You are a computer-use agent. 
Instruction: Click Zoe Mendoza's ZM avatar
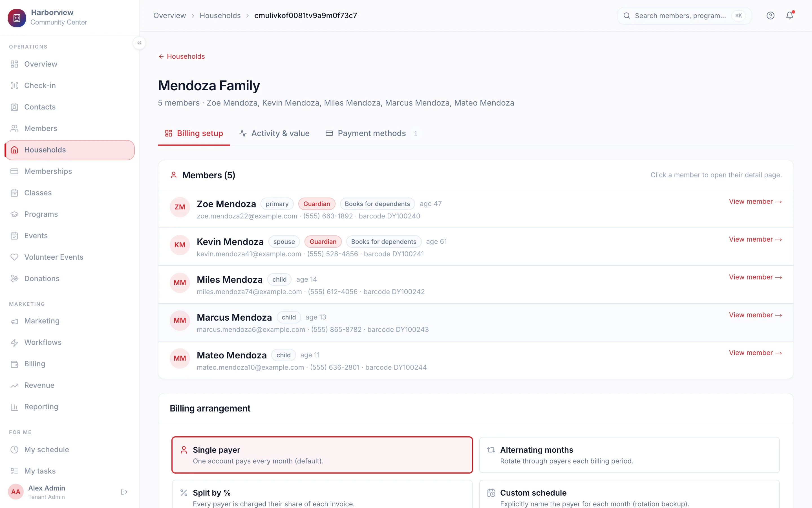[180, 207]
